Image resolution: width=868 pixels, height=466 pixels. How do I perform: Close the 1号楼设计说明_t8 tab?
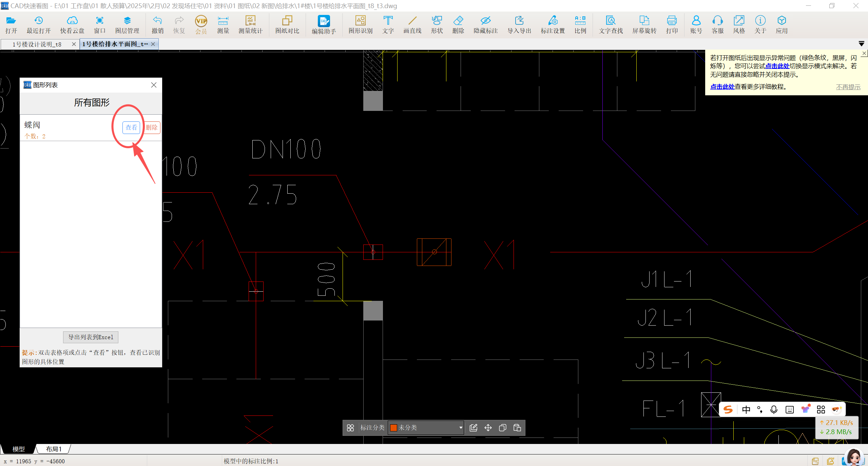[74, 44]
